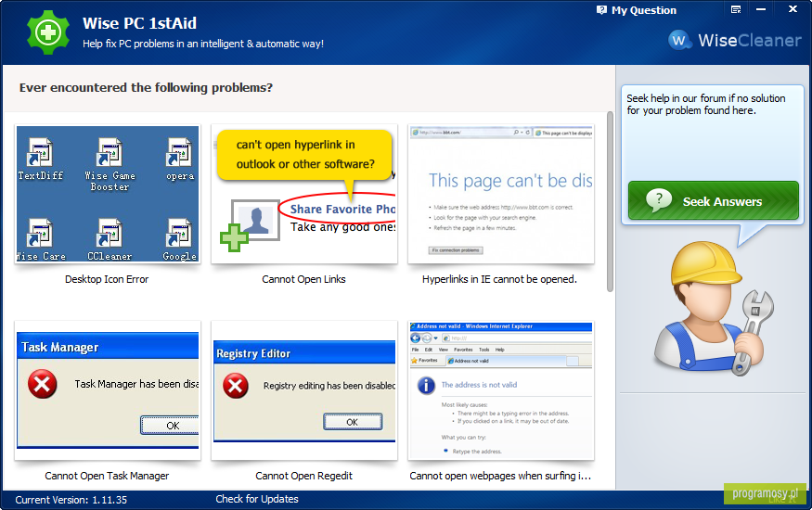Select the Cannot Open Regedit label
This screenshot has height=510, width=812.
point(303,476)
